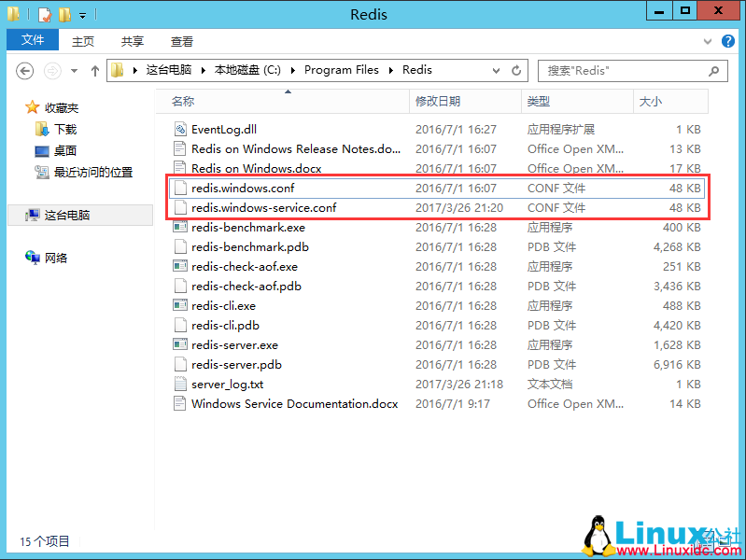Screen dimensions: 746x560
Task: Expand the ribbon using the chevron
Action: pos(709,41)
